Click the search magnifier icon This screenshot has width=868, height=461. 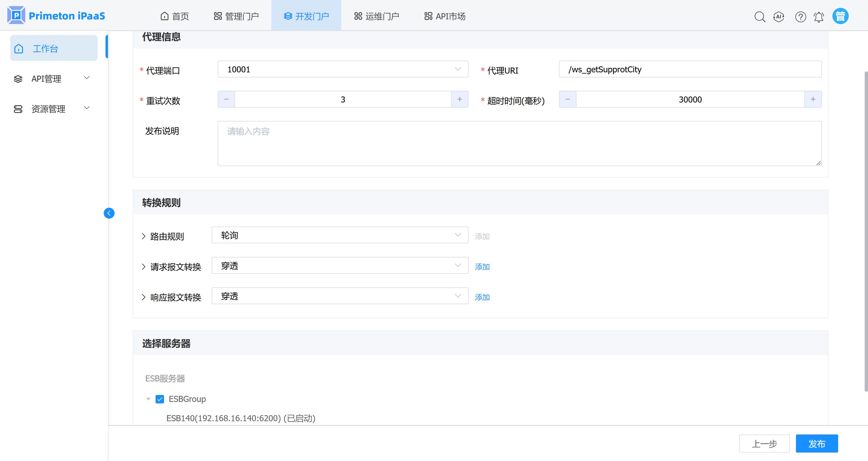click(759, 17)
